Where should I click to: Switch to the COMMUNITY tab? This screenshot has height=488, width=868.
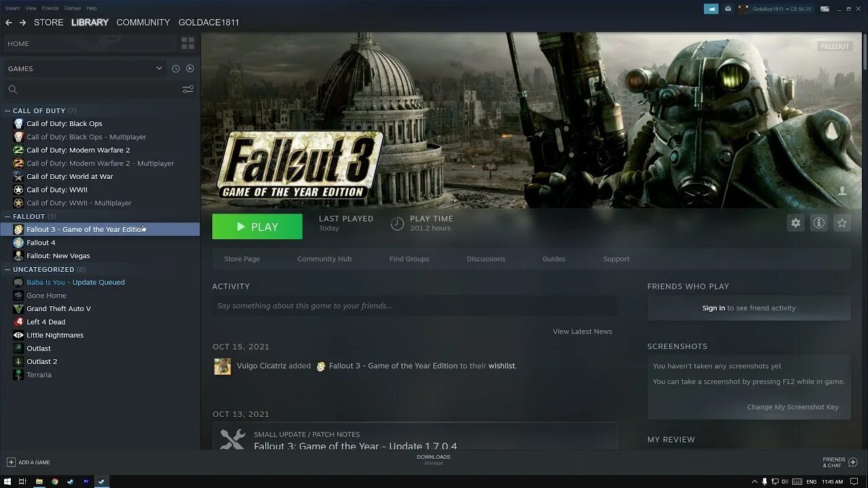coord(143,22)
